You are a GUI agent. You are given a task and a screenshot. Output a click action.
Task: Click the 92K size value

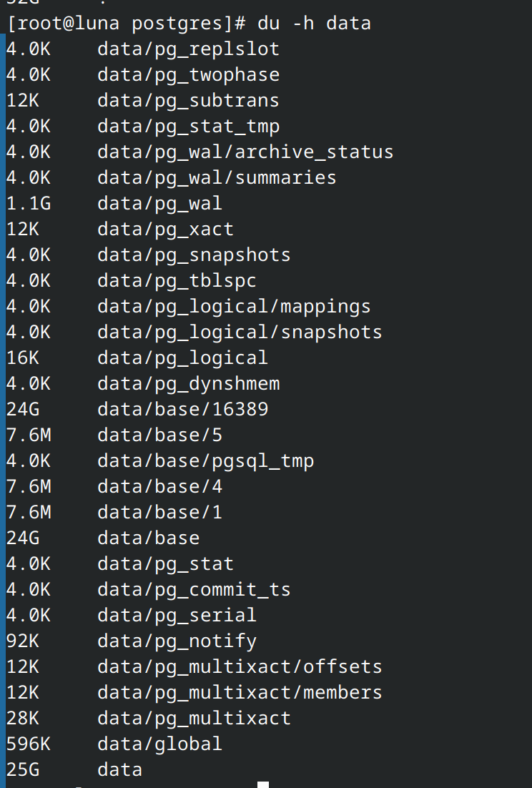(23, 641)
